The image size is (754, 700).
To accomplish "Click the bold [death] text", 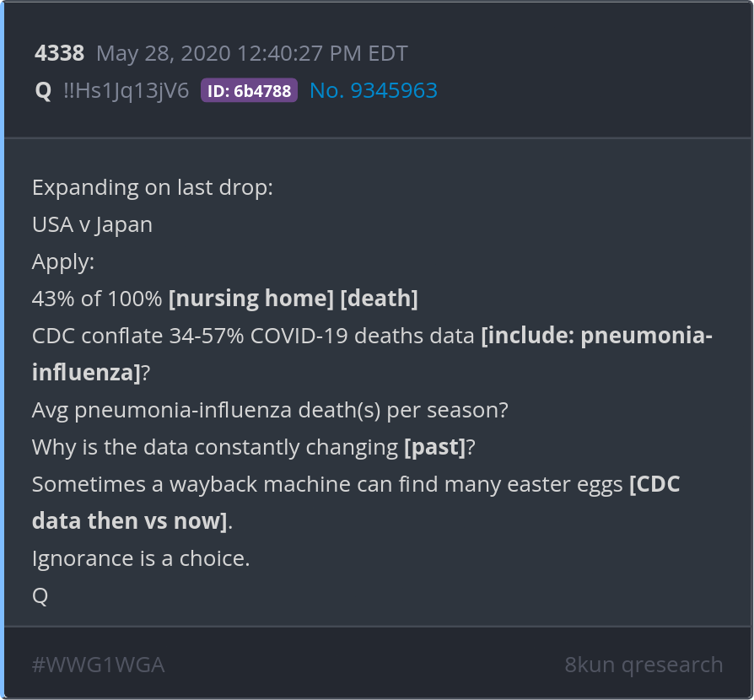I will coord(380,299).
